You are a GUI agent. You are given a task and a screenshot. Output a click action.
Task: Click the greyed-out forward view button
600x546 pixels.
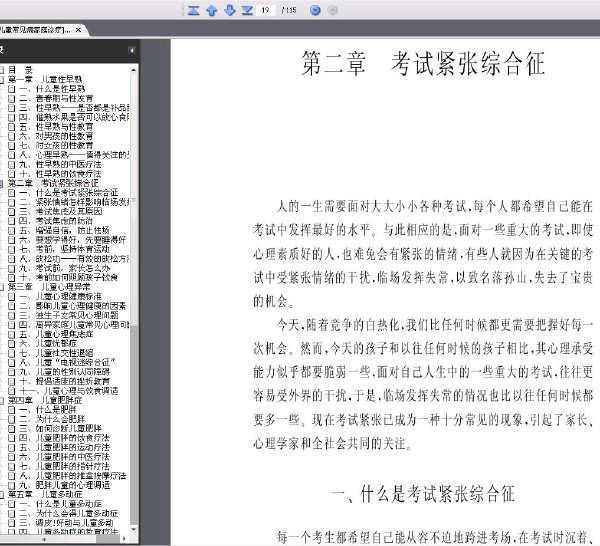333,10
